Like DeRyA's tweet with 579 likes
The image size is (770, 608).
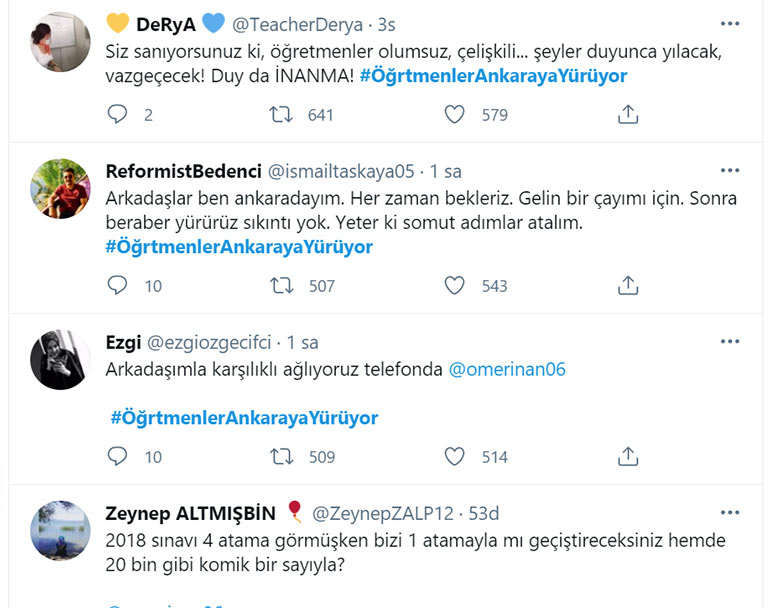point(455,115)
